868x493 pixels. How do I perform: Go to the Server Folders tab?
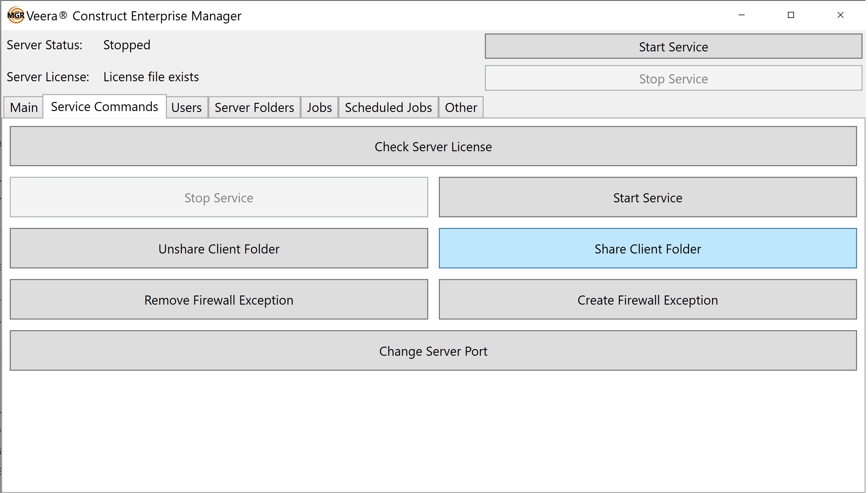(255, 108)
